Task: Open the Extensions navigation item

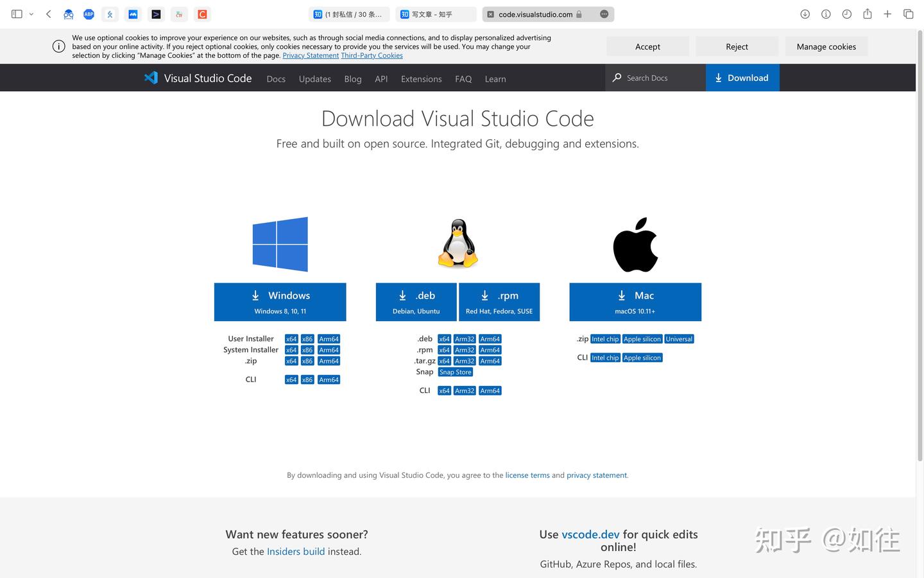Action: pos(421,78)
